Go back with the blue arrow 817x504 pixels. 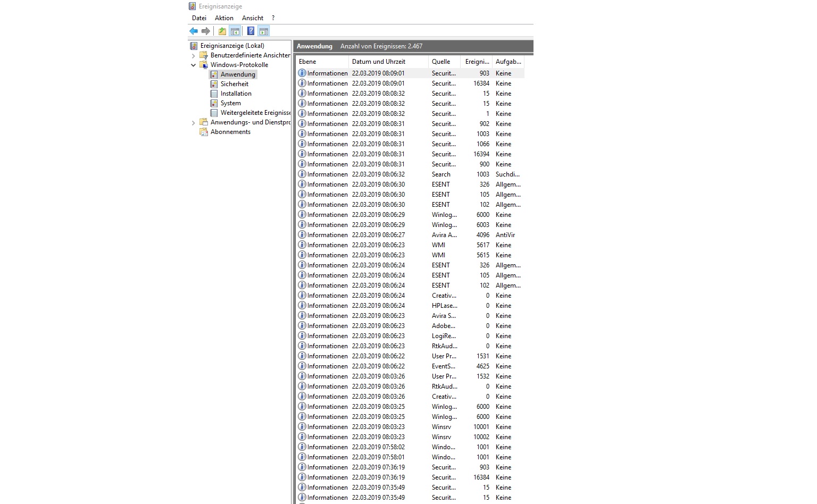(x=194, y=31)
